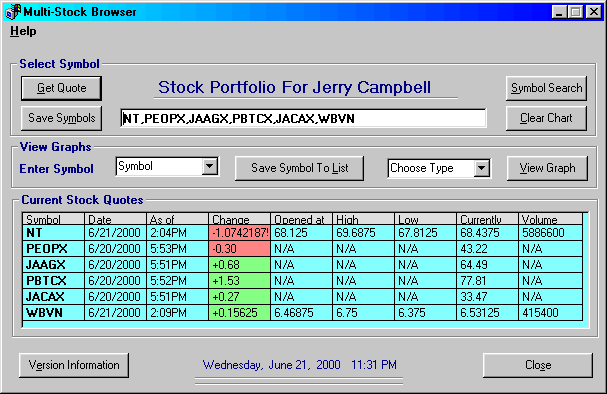
Task: Click the 5:53PM time cell
Action: (x=177, y=248)
